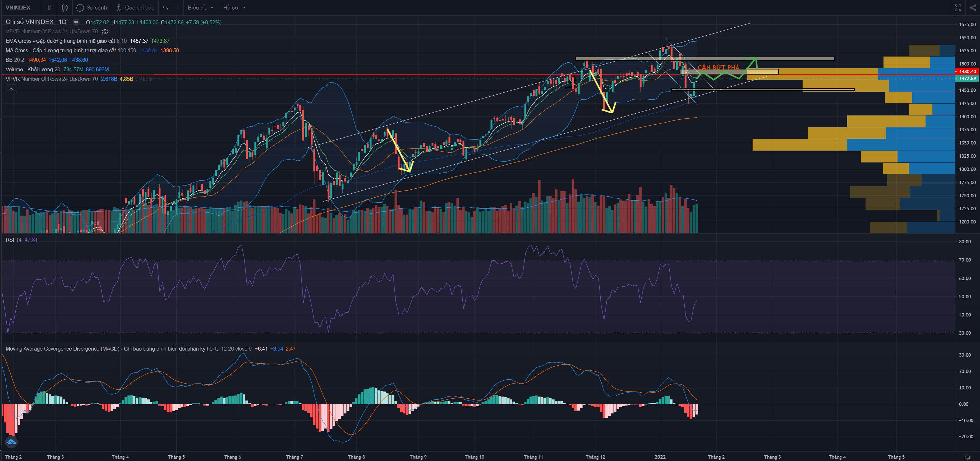This screenshot has width=980, height=461.
Task: Select the active VPVR indicator legend with values
Action: click(x=79, y=79)
